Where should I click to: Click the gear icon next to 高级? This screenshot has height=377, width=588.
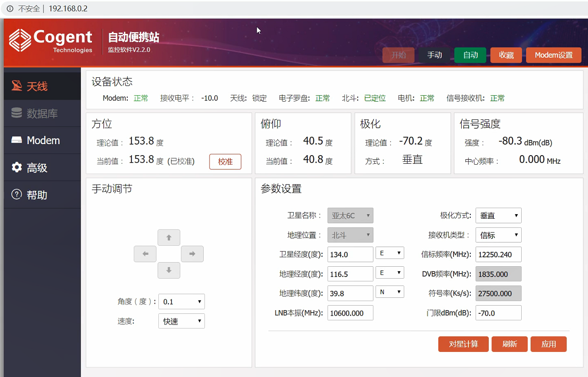pos(17,167)
